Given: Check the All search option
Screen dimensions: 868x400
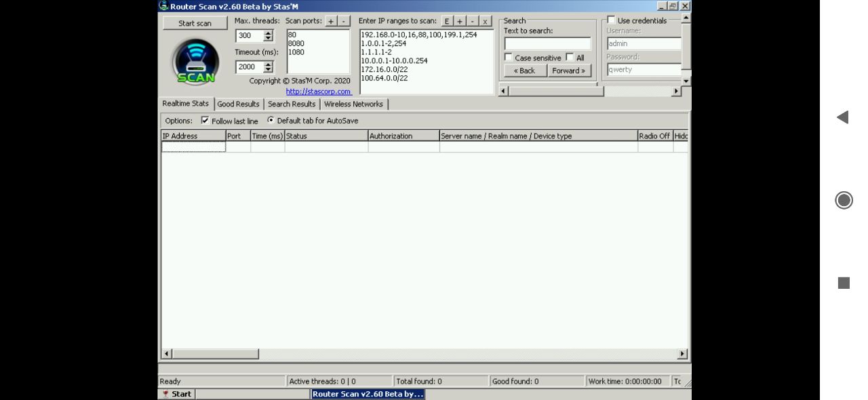Looking at the screenshot, I should 570,58.
